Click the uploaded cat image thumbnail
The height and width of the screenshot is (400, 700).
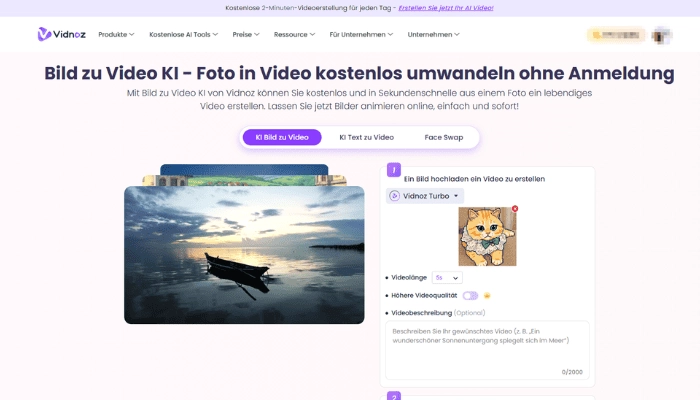tap(487, 237)
